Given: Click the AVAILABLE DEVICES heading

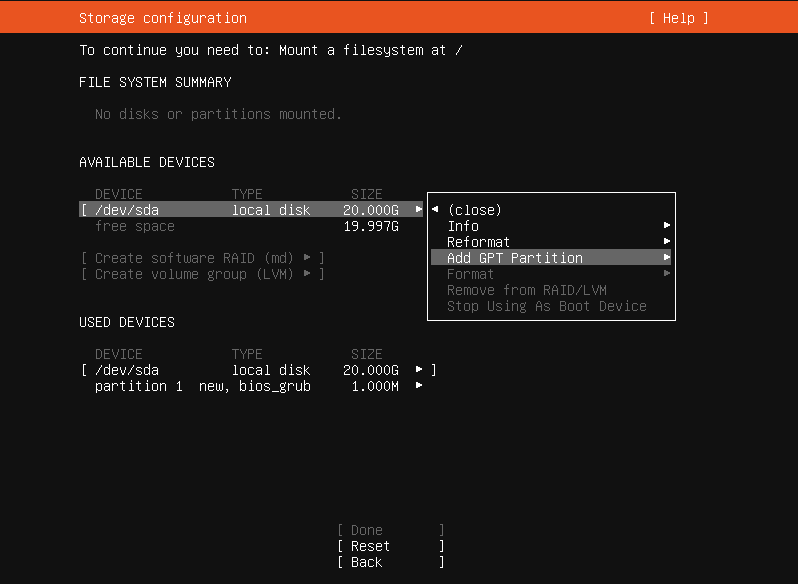Looking at the screenshot, I should coord(147,162).
